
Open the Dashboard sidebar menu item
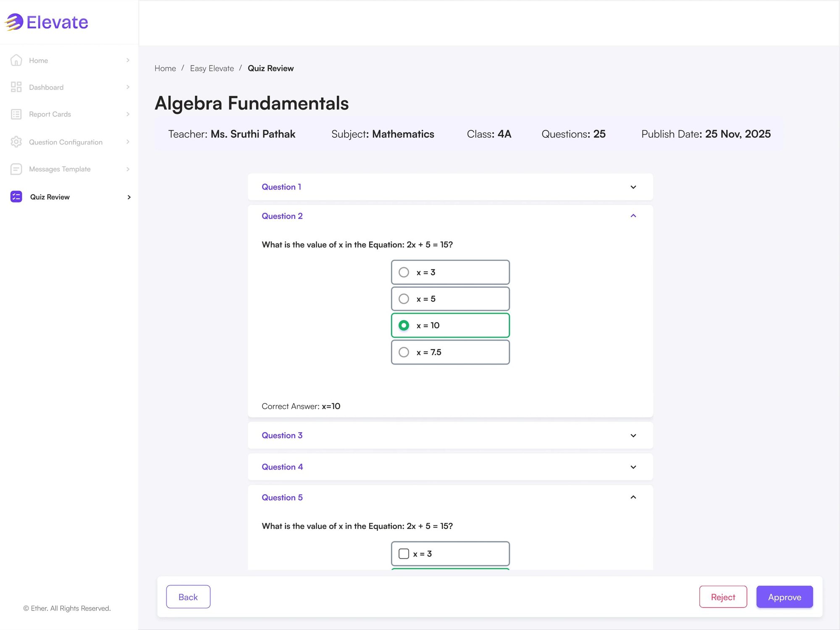(x=70, y=87)
